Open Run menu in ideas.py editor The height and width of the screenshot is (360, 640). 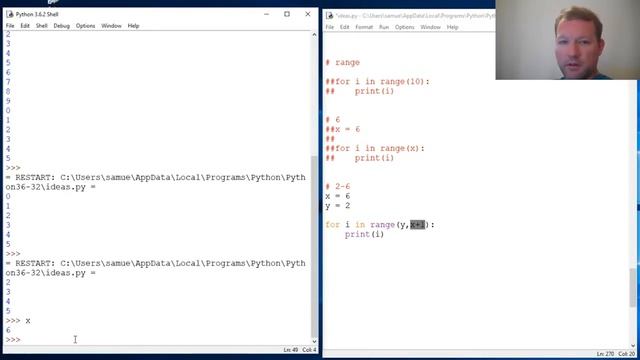(384, 27)
